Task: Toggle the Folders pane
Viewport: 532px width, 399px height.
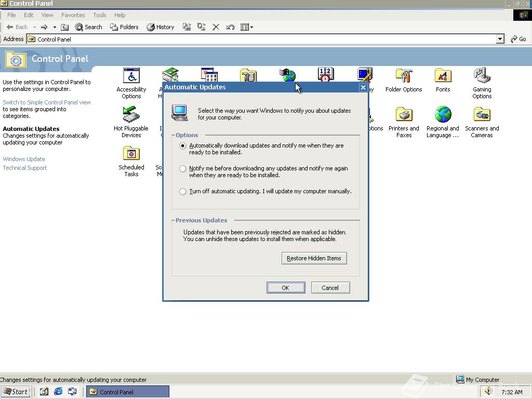Action: [124, 27]
